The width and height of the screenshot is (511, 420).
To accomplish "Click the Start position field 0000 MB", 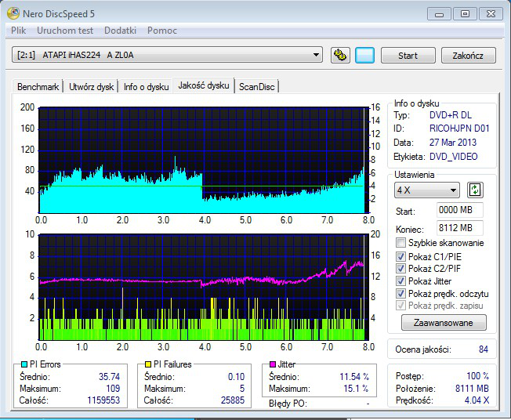I will click(x=459, y=210).
